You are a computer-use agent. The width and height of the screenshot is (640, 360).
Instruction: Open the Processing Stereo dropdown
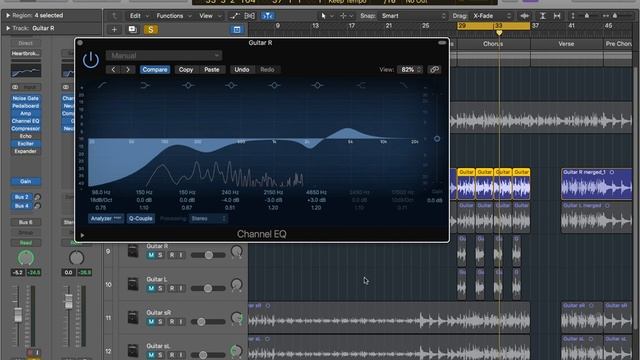[209, 219]
